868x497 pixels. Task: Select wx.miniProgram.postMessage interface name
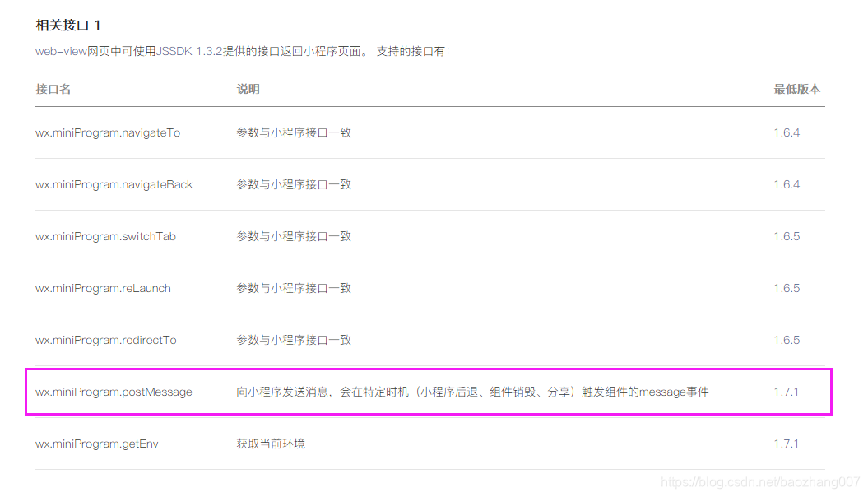point(114,392)
